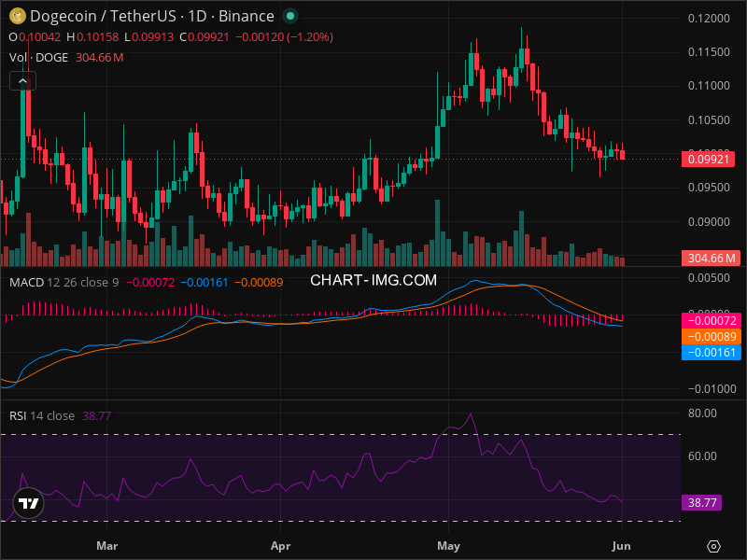Image resolution: width=747 pixels, height=560 pixels.
Task: Click the volume label 304.66 M on the axis
Action: click(x=711, y=259)
